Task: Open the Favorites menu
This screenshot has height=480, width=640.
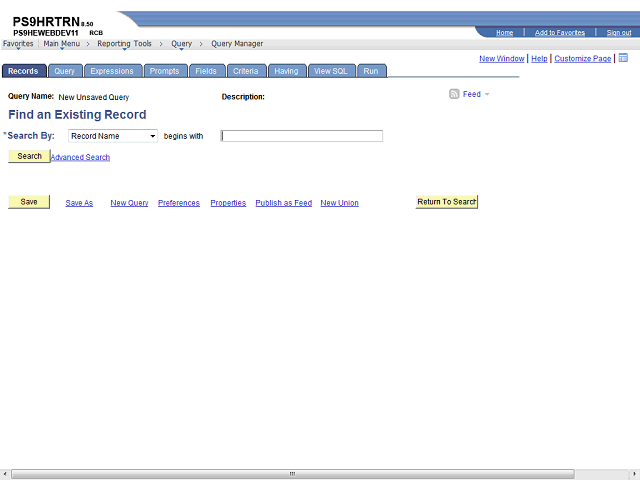Action: [18, 44]
